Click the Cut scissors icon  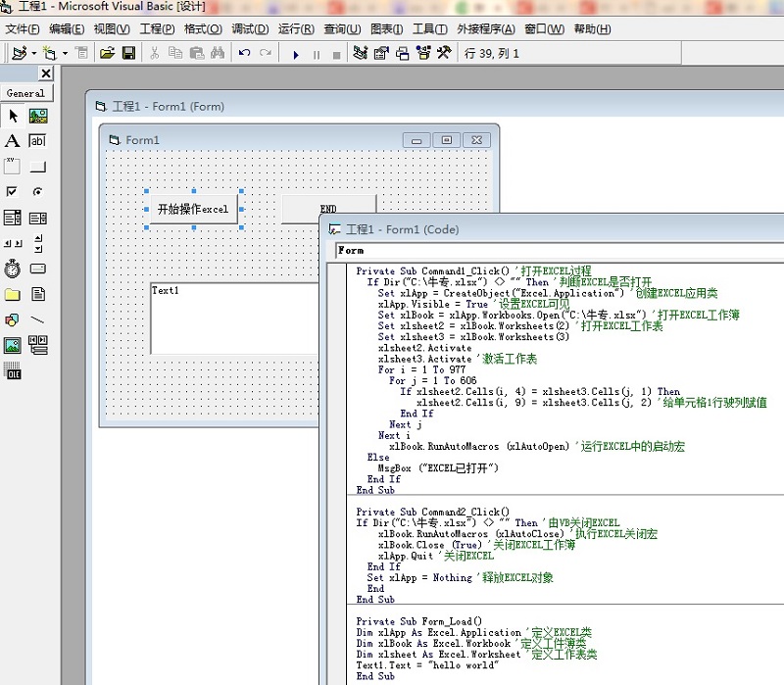pos(155,53)
